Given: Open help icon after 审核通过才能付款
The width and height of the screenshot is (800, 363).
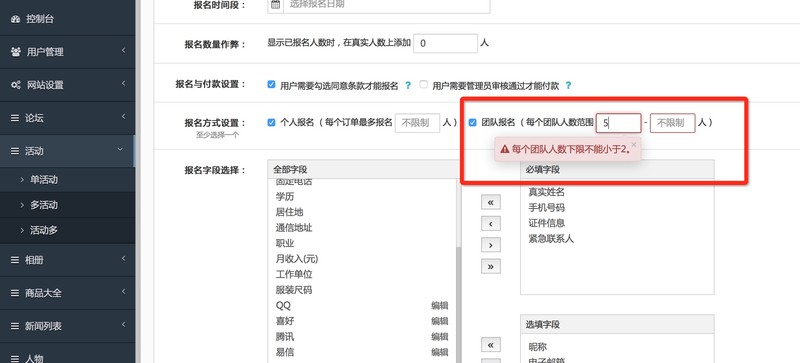Looking at the screenshot, I should 568,85.
